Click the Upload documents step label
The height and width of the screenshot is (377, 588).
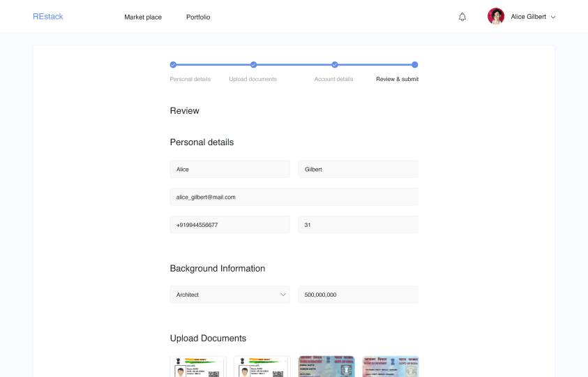tap(252, 79)
